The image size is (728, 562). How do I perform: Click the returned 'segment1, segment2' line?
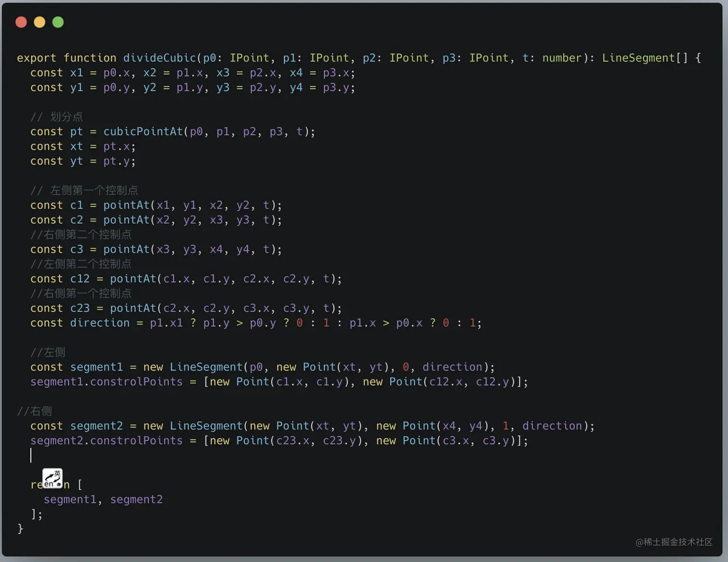tap(103, 499)
